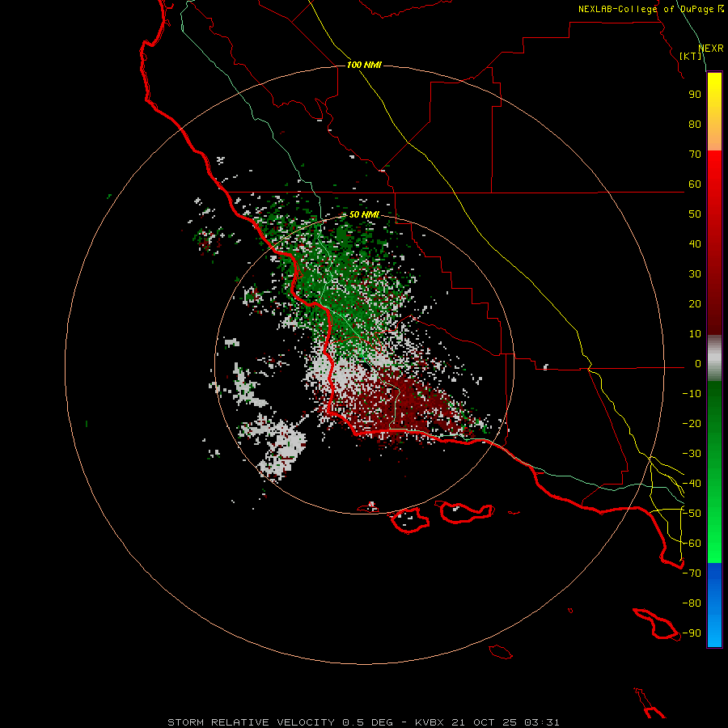Click the positive 70 legend value
Viewport: 728px width, 728px height.
coord(695,154)
